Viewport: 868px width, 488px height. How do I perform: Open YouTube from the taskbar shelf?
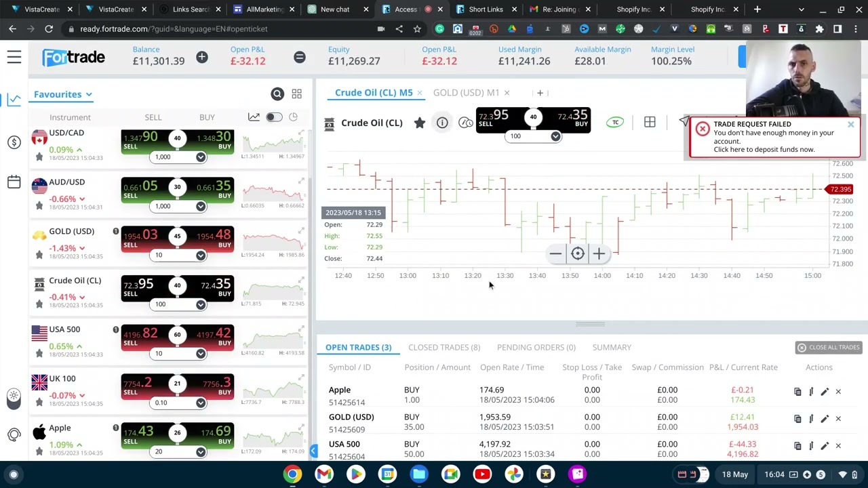(x=482, y=474)
